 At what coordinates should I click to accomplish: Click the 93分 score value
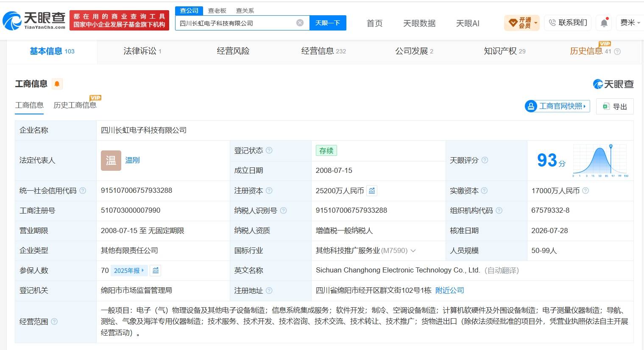coord(551,160)
